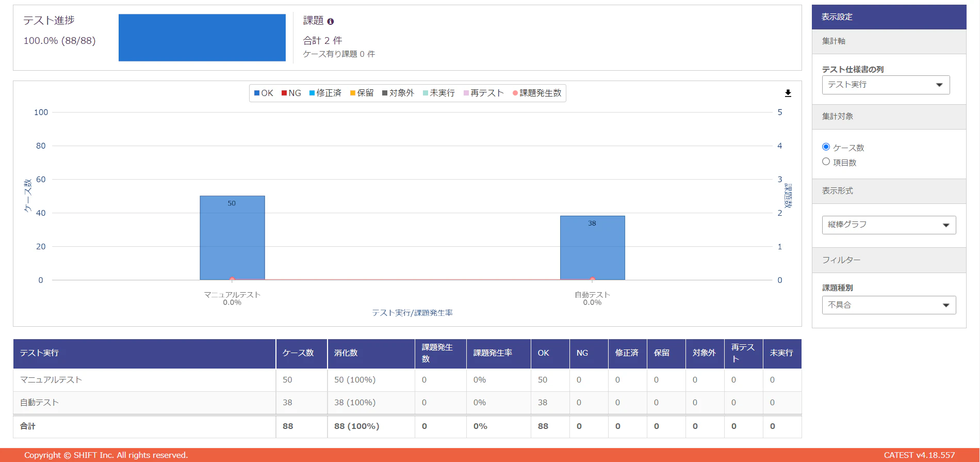Click the CATEST v4.18.557 version text
The width and height of the screenshot is (980, 462).
(x=919, y=455)
